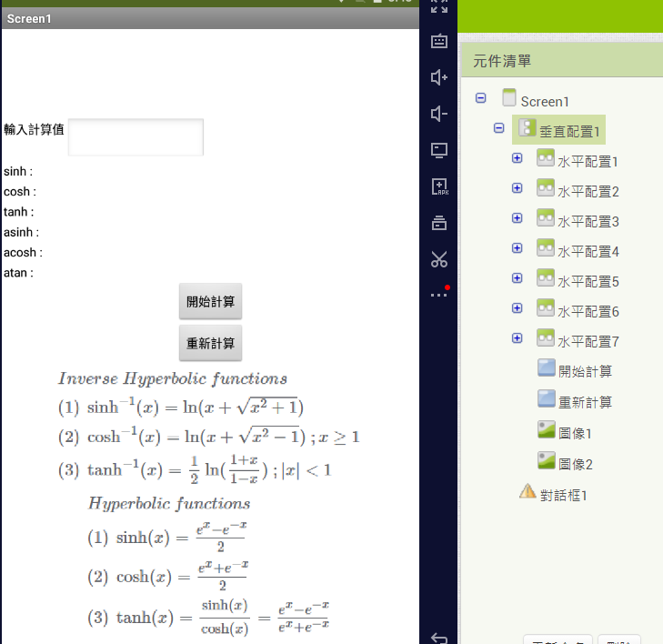Select 重新計算 label in component tree
The image size is (663, 644).
coord(585,403)
